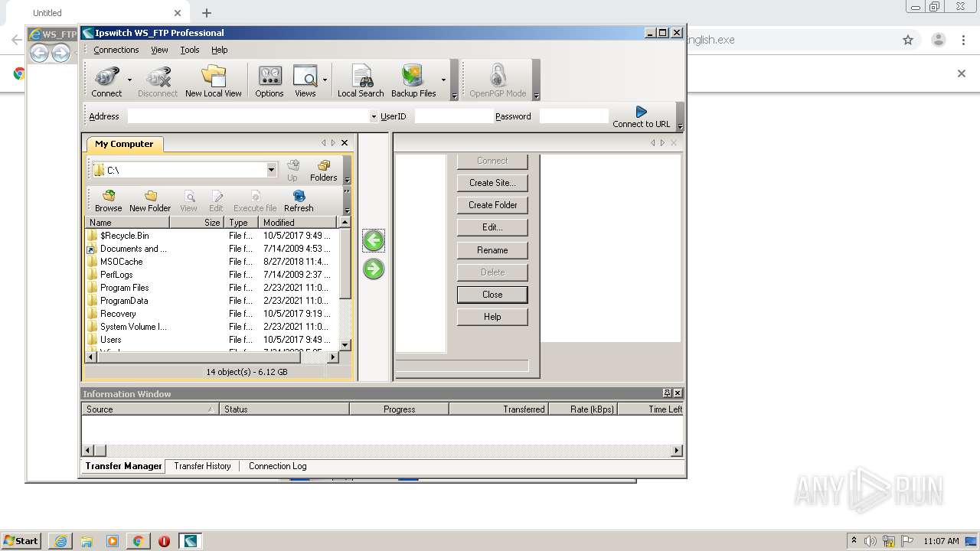Open the Windows Start menu
980x551 pixels.
coord(21,540)
